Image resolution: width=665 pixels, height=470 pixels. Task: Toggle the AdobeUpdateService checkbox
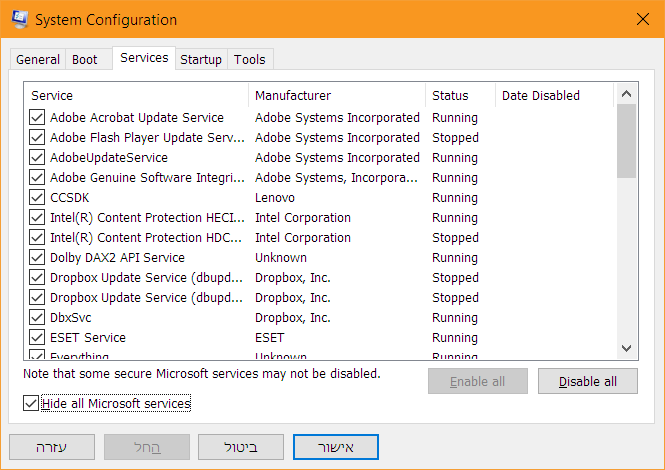pos(37,157)
